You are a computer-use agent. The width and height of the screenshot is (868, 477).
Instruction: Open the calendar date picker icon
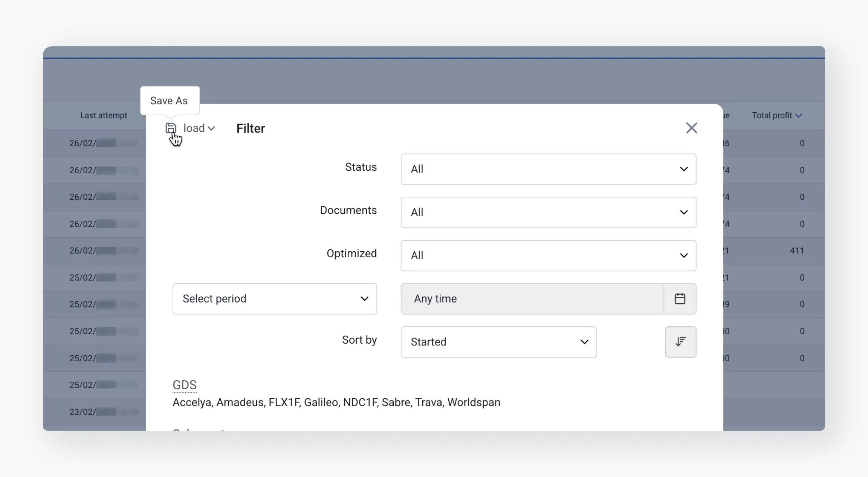coord(680,299)
